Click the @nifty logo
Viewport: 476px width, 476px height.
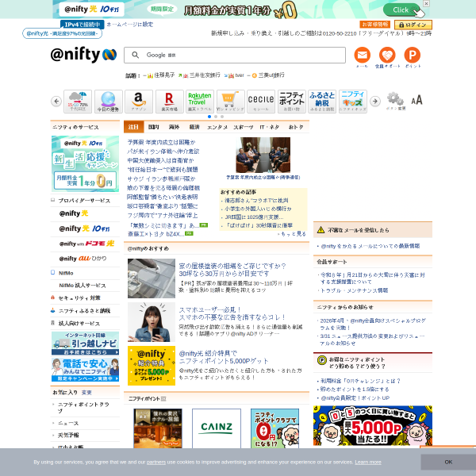[x=83, y=55]
